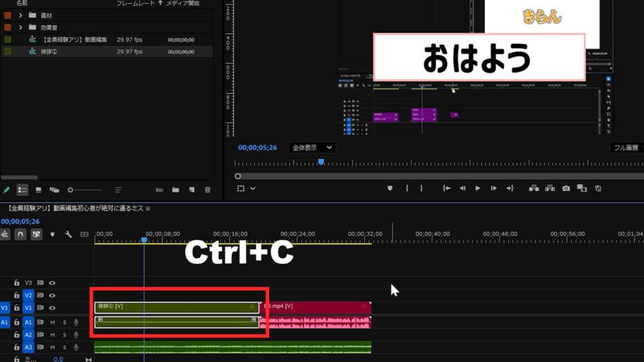
Task: Switch project panel to icon view
Action: pyautogui.click(x=38, y=190)
